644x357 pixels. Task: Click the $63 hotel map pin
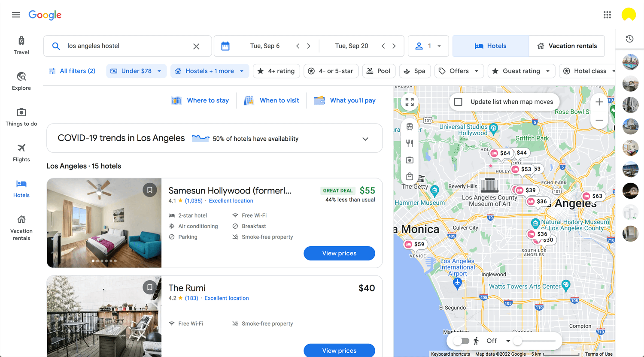pos(592,196)
